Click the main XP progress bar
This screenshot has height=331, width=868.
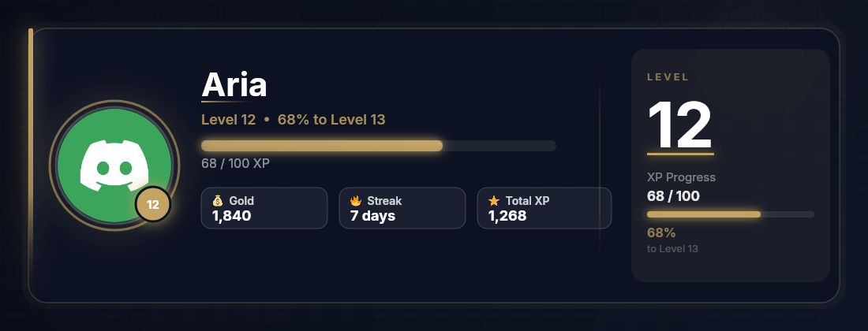click(379, 146)
